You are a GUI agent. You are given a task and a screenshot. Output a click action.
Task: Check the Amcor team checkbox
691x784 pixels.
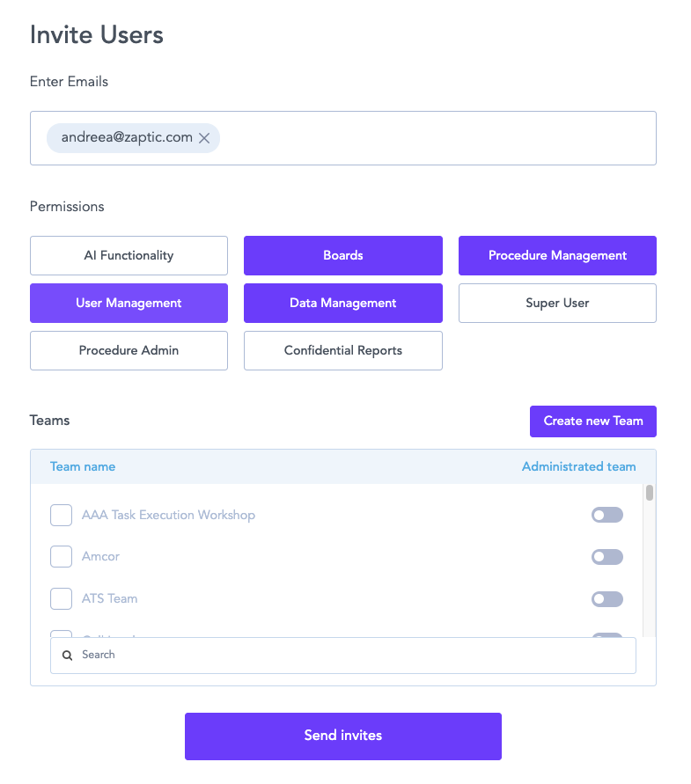pos(61,557)
